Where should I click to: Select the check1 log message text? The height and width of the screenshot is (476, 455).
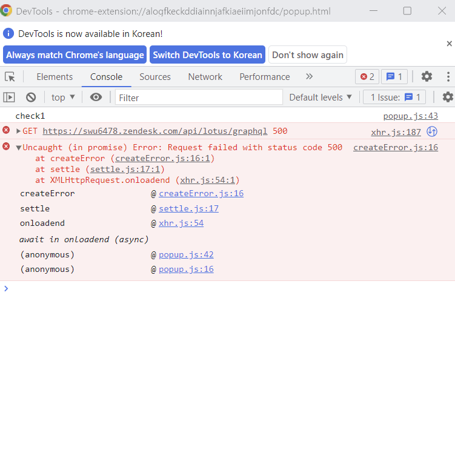30,116
